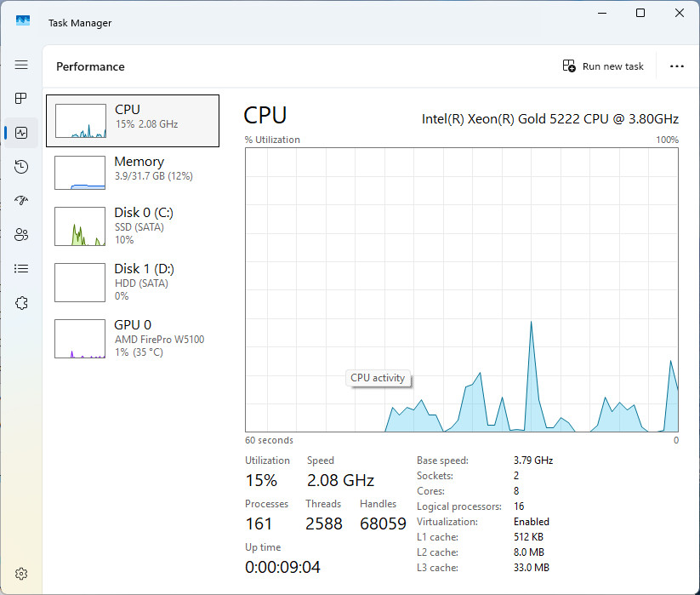Maximize the Task Manager window
This screenshot has height=595, width=700.
click(640, 13)
